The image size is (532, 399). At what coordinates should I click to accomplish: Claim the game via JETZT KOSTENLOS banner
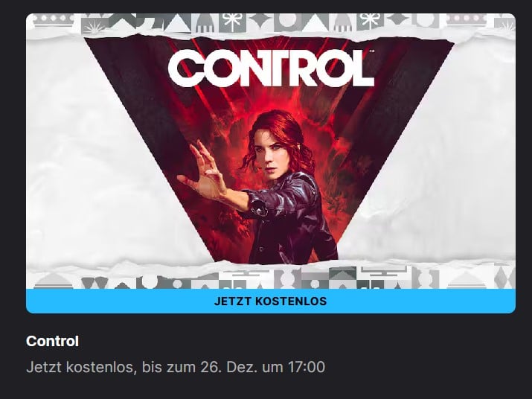(270, 301)
